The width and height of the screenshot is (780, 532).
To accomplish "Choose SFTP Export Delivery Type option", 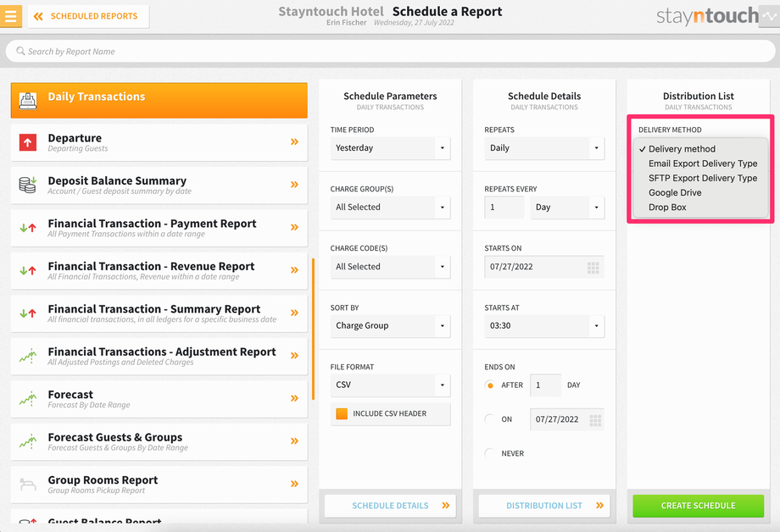I will pos(701,178).
